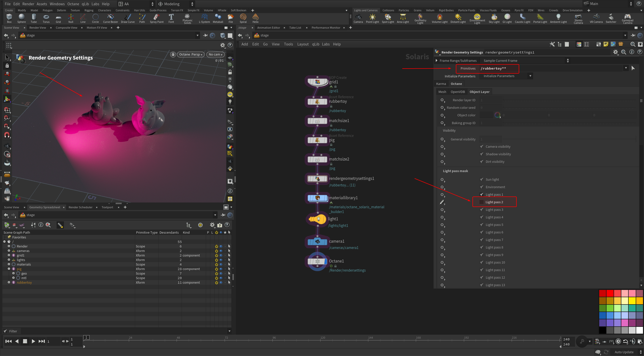Open the No cam camera menu

(215, 55)
